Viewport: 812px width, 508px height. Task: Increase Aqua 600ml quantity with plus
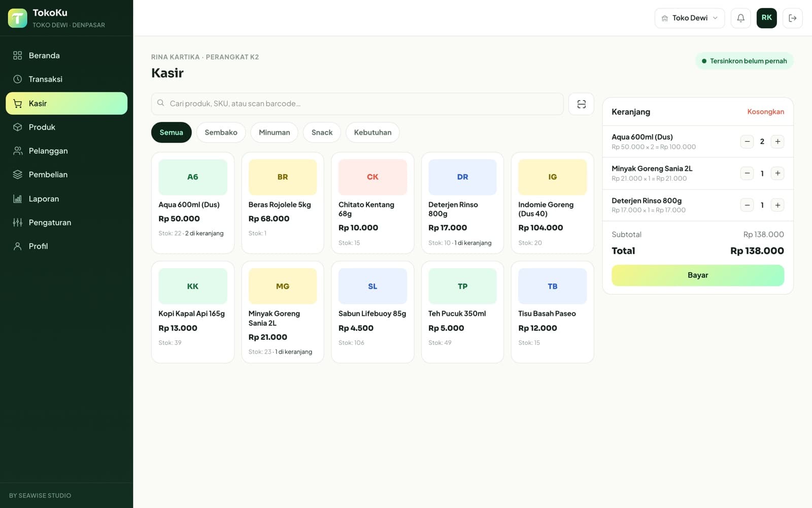(x=777, y=142)
